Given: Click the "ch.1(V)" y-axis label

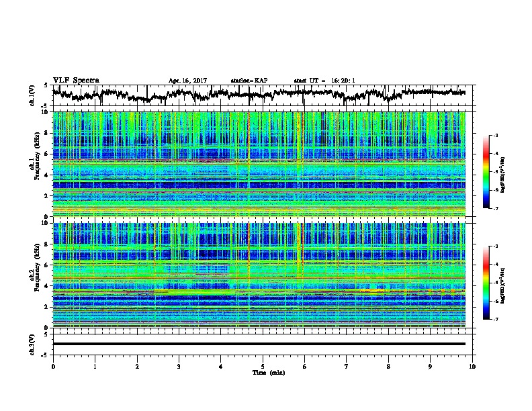Looking at the screenshot, I should (32, 95).
